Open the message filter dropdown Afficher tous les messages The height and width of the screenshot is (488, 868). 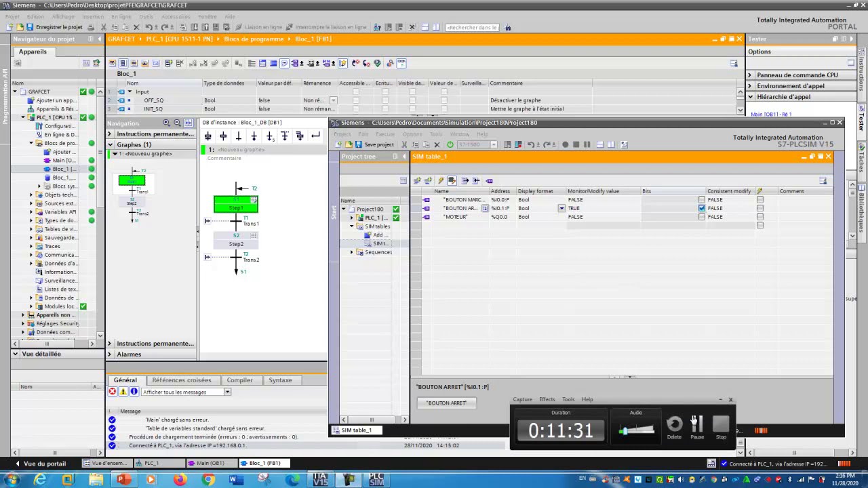point(227,392)
